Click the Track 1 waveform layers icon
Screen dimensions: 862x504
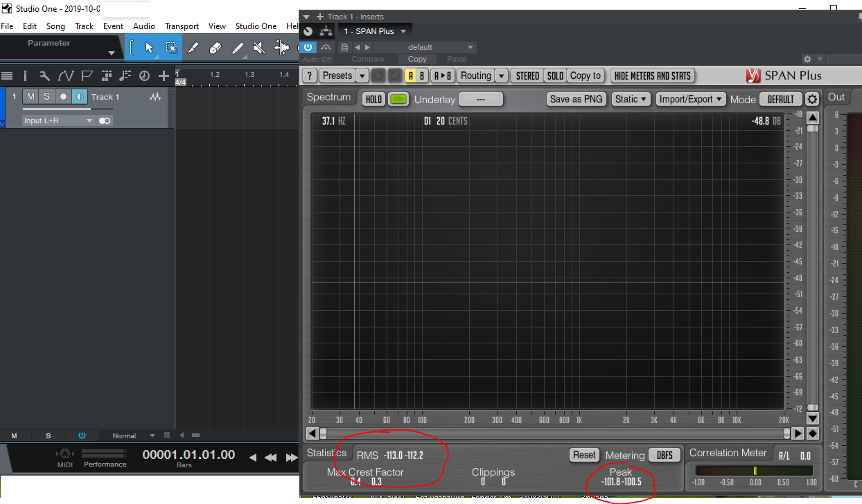(155, 97)
